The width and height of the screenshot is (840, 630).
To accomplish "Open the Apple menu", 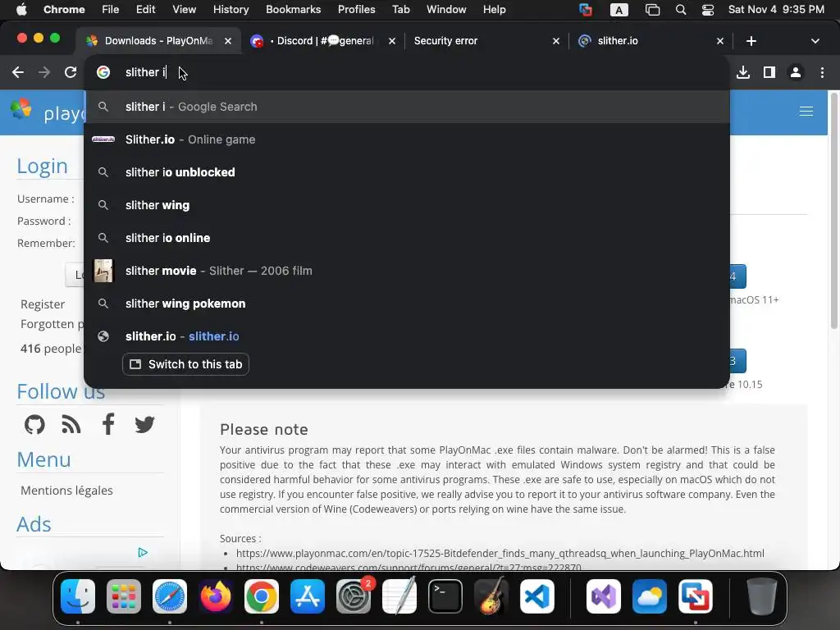I will click(x=21, y=10).
